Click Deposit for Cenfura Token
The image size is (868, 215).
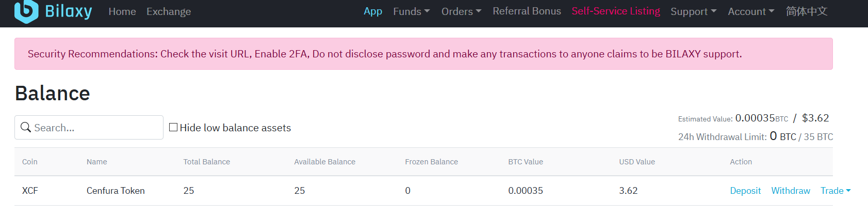coord(745,191)
